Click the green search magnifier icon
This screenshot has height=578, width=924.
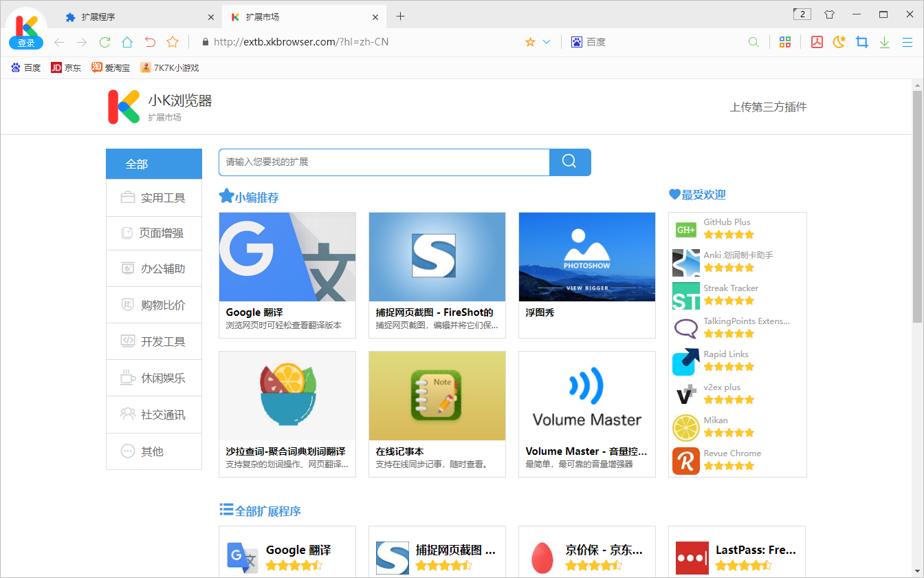tap(753, 42)
